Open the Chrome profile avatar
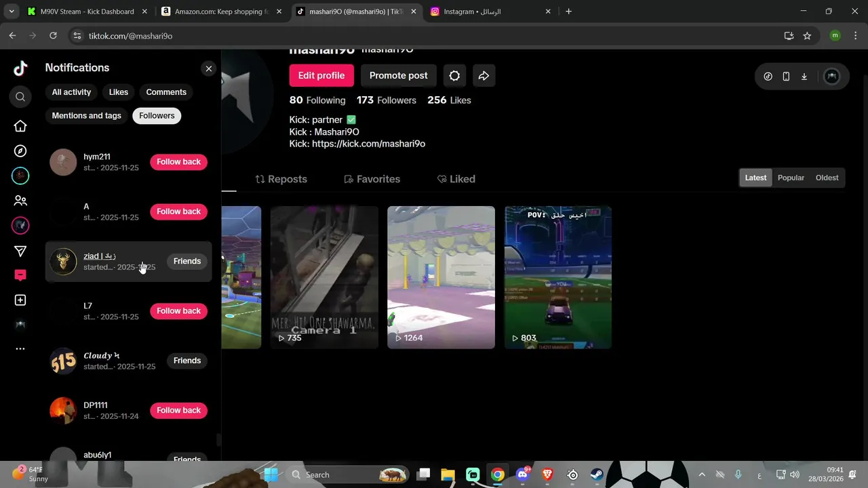868x488 pixels. point(835,36)
